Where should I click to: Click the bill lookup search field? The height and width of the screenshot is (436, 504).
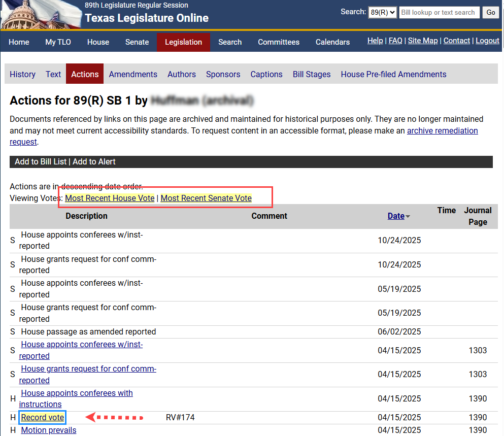tap(439, 12)
